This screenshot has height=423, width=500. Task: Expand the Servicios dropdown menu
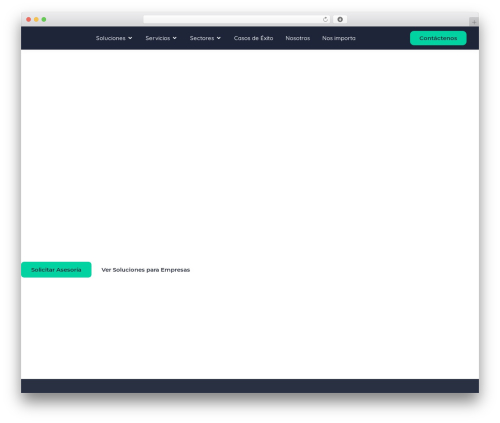[x=161, y=38]
